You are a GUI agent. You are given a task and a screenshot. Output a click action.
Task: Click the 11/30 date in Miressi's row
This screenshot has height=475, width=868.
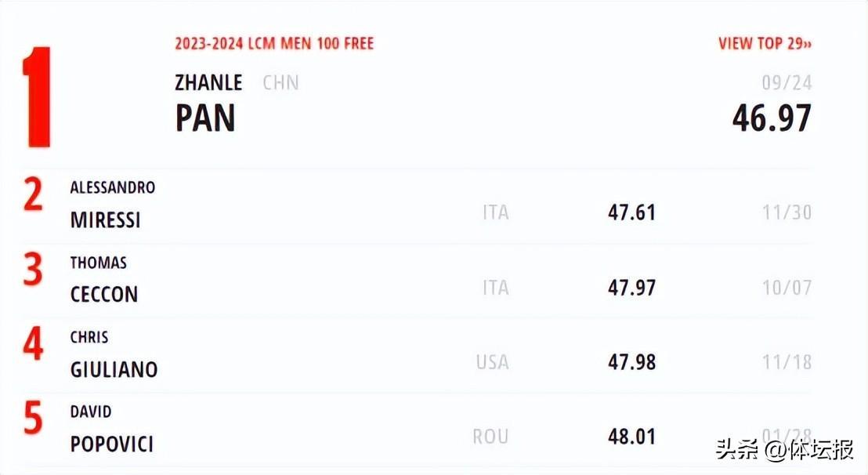(787, 212)
